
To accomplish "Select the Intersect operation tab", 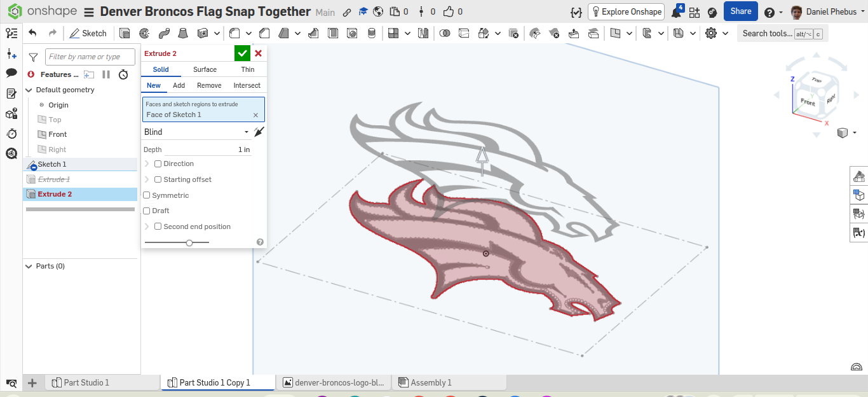I will point(247,85).
